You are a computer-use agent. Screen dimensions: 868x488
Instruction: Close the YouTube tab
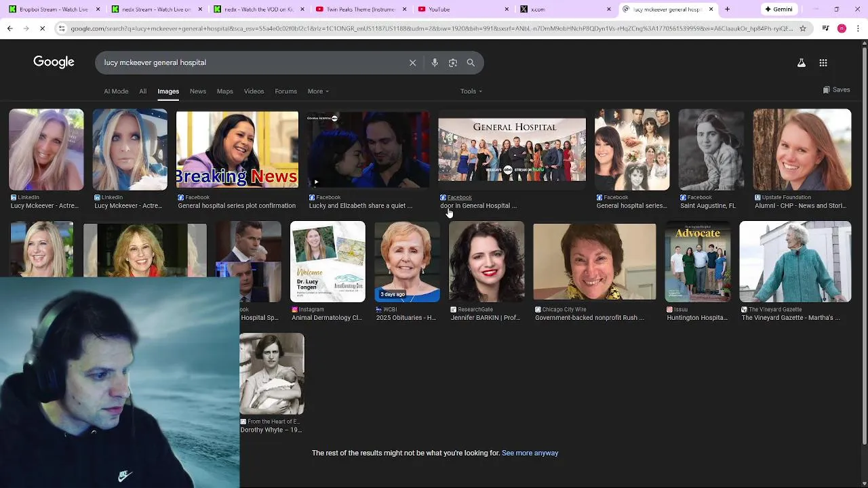tap(507, 9)
